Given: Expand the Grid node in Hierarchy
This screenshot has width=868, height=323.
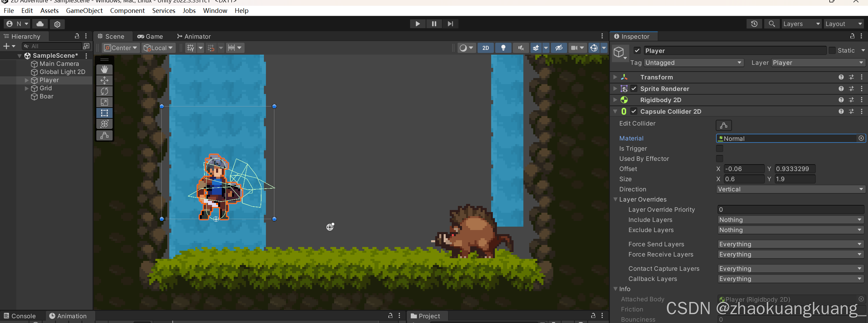Looking at the screenshot, I should point(26,88).
